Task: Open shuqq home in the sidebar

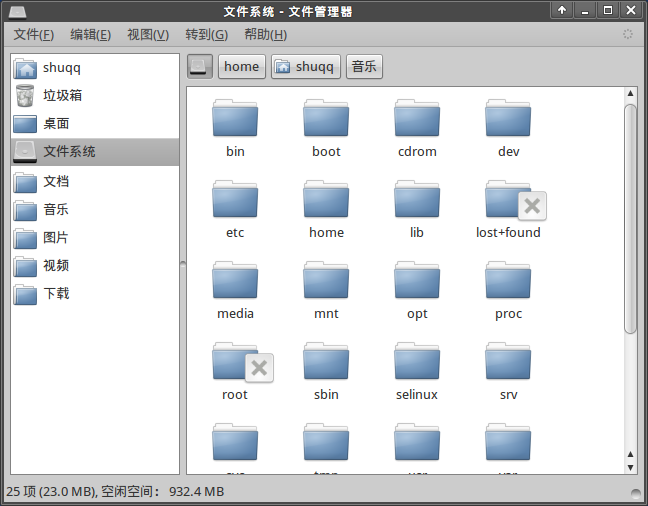Action: coord(95,68)
